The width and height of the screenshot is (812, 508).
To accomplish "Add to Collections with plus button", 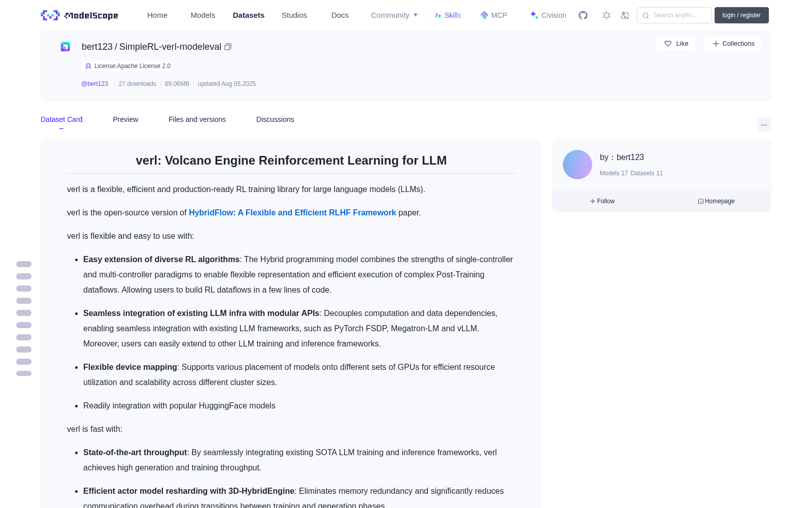I will [733, 44].
